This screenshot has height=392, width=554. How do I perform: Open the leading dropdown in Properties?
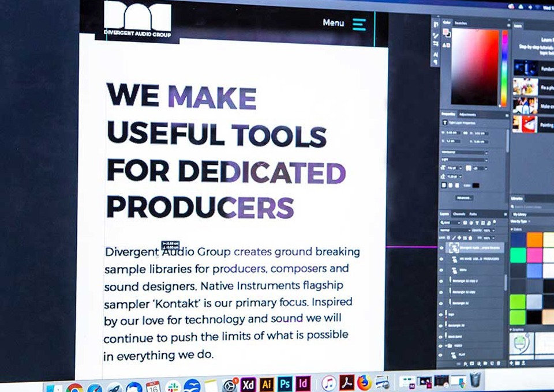[461, 176]
